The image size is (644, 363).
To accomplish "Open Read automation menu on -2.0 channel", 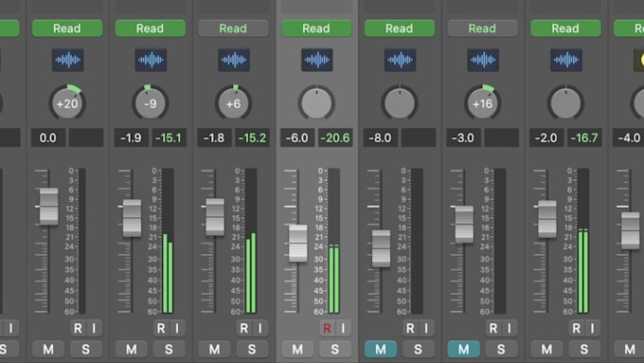I will [565, 28].
